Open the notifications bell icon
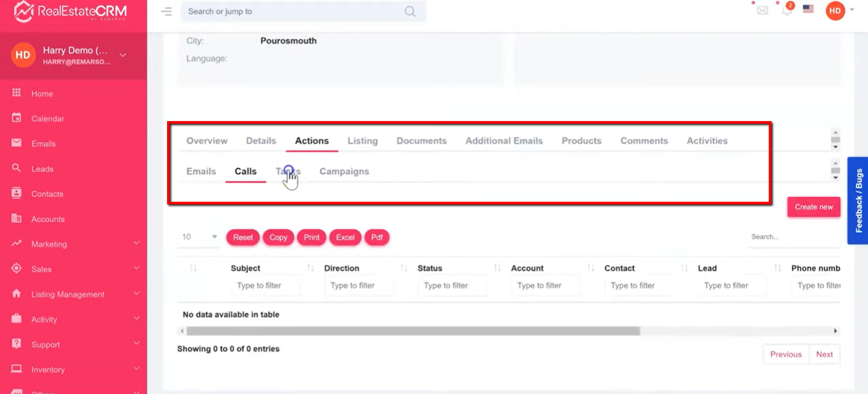Image resolution: width=868 pixels, height=394 pixels. [x=787, y=10]
